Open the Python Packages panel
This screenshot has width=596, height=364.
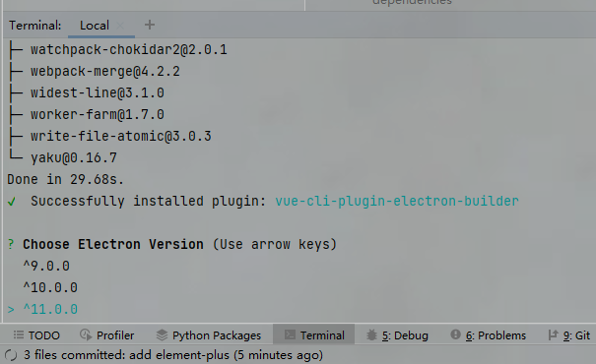pyautogui.click(x=209, y=335)
